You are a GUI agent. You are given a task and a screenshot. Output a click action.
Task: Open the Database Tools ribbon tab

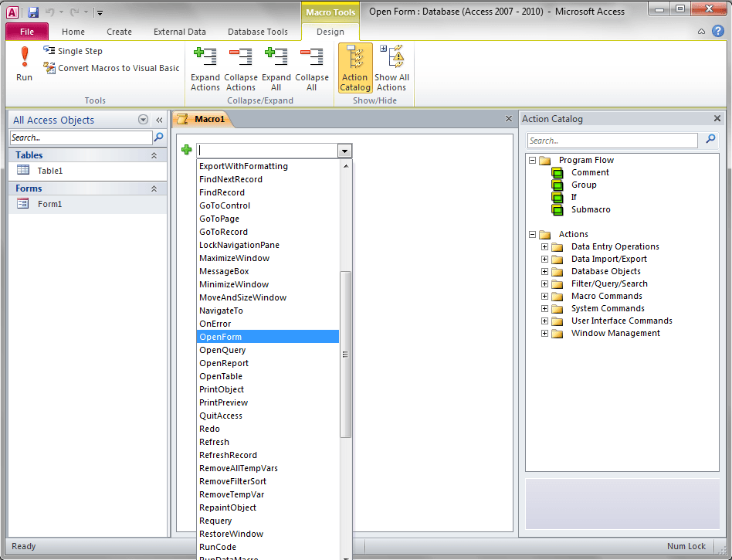258,32
